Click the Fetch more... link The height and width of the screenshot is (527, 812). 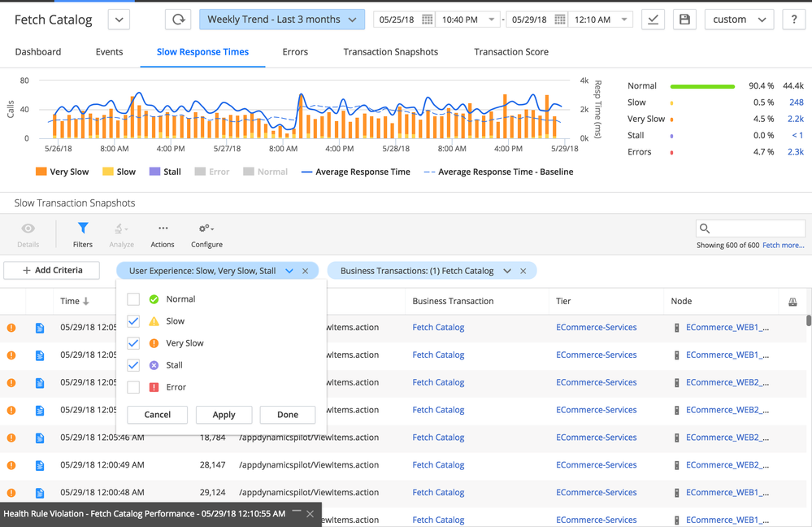(784, 245)
